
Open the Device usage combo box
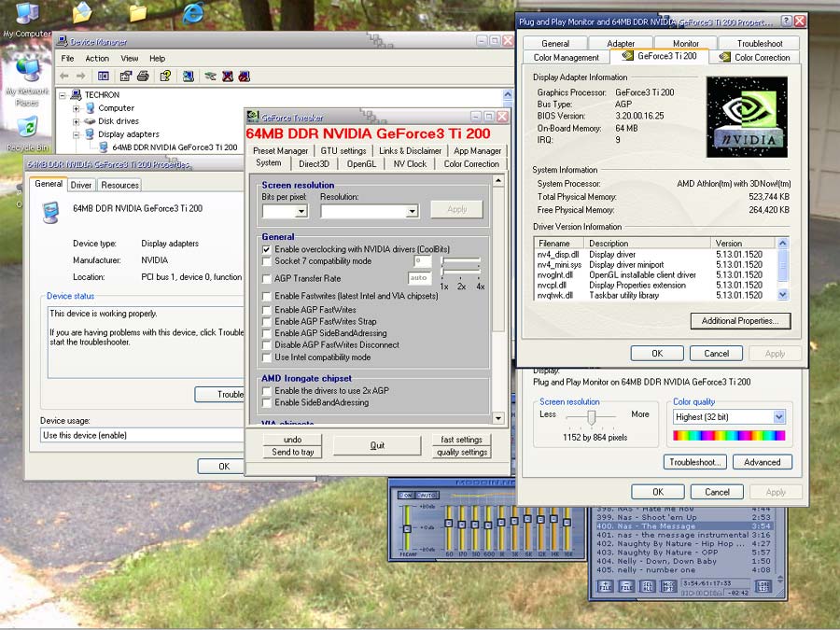[143, 435]
